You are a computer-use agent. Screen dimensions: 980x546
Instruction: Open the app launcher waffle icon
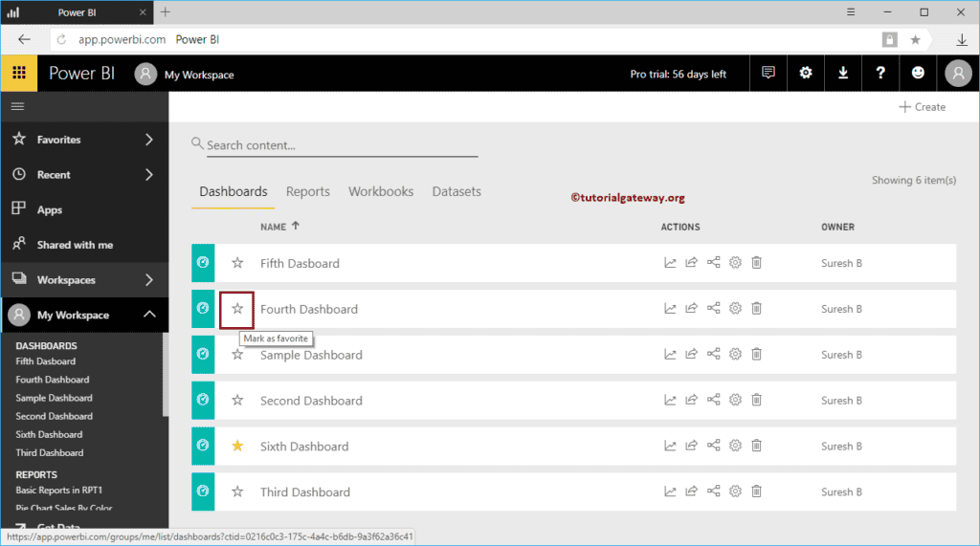pos(19,73)
